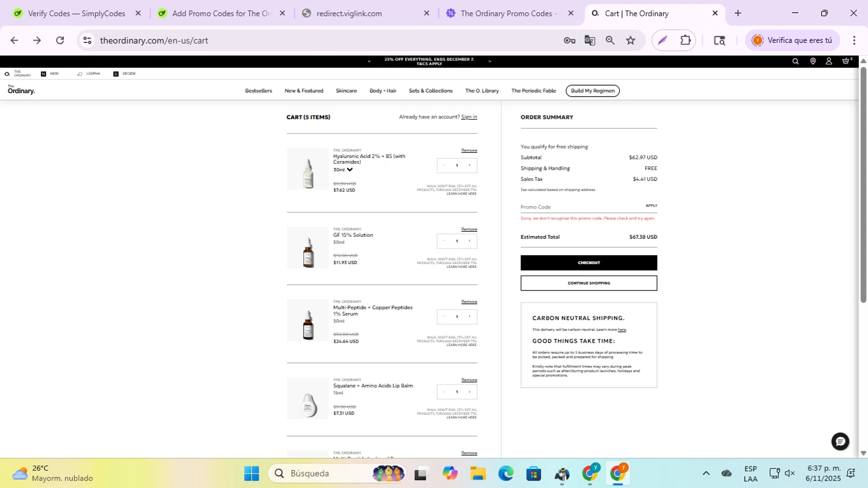Go back to the previous page
This screenshot has width=868, height=488.
tap(14, 41)
